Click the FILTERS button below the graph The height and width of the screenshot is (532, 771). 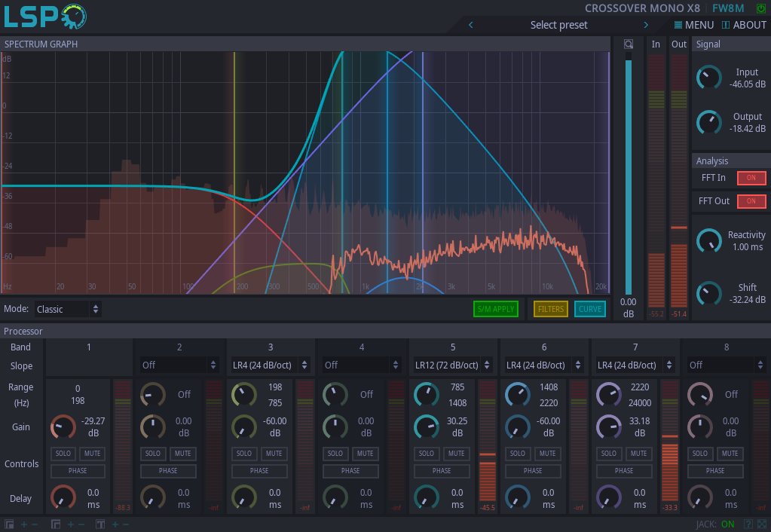(x=551, y=309)
